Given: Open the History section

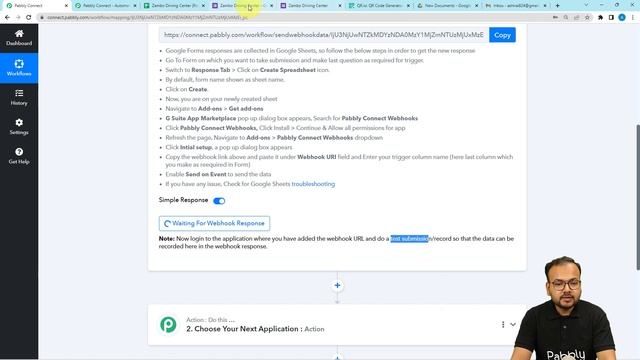Looking at the screenshot, I should tap(19, 98).
